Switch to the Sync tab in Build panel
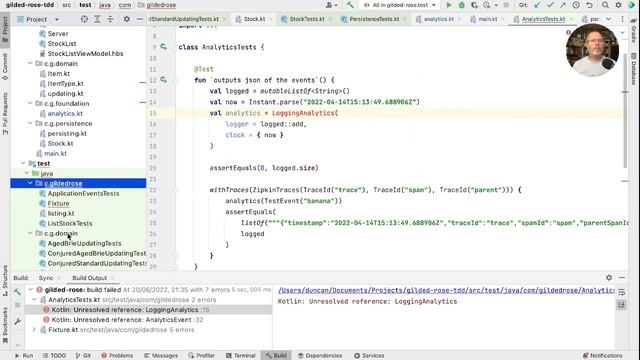640x360 pixels. coord(46,278)
